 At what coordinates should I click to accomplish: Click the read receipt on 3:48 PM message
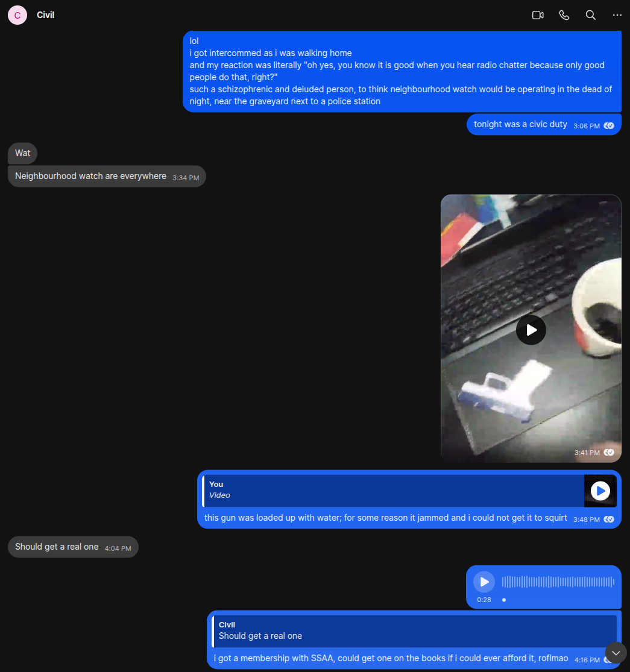pos(609,519)
